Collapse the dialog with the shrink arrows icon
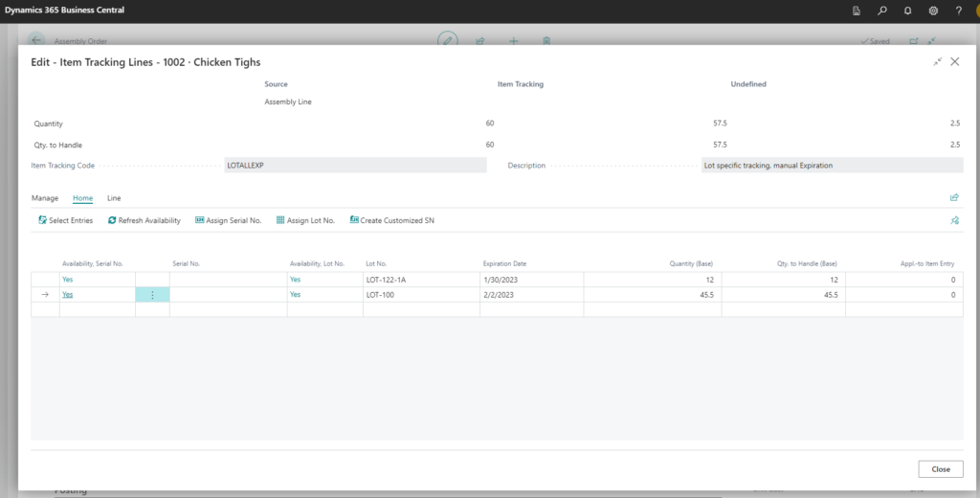980x498 pixels. point(937,61)
